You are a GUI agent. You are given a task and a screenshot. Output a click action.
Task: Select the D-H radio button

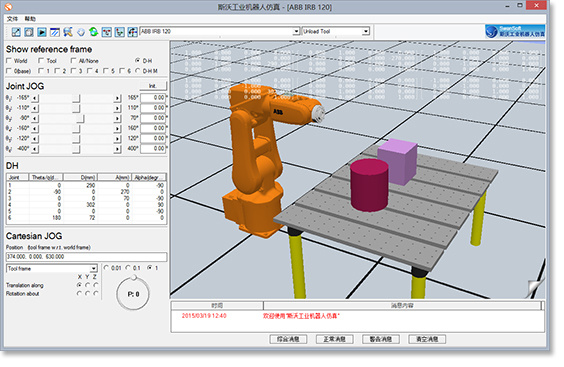pos(137,60)
